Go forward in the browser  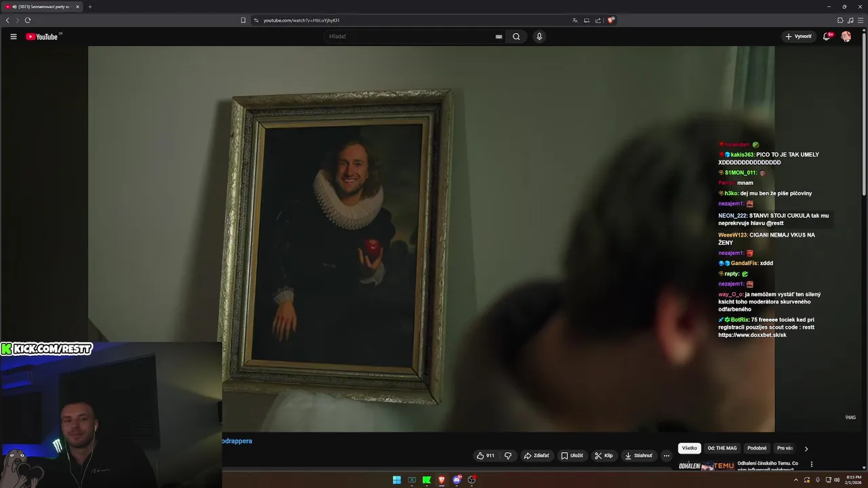tap(18, 20)
